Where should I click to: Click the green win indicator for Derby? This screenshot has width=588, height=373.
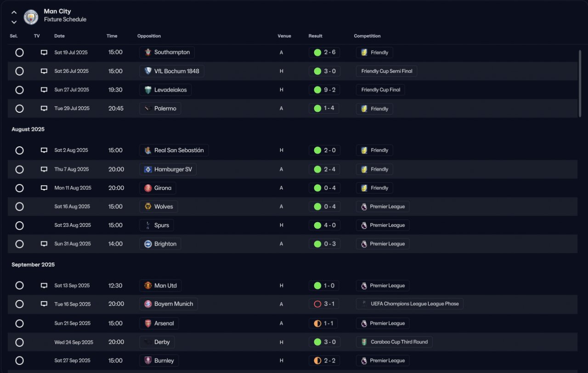(x=317, y=342)
